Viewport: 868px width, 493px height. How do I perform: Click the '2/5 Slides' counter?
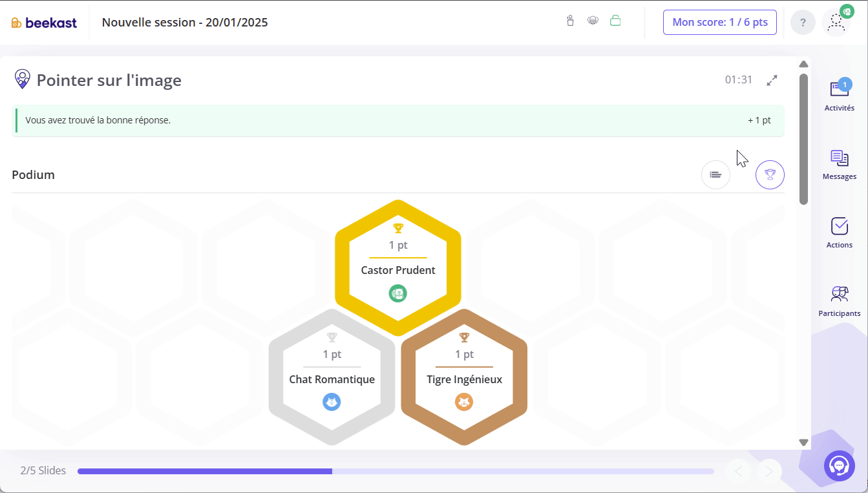coord(43,470)
